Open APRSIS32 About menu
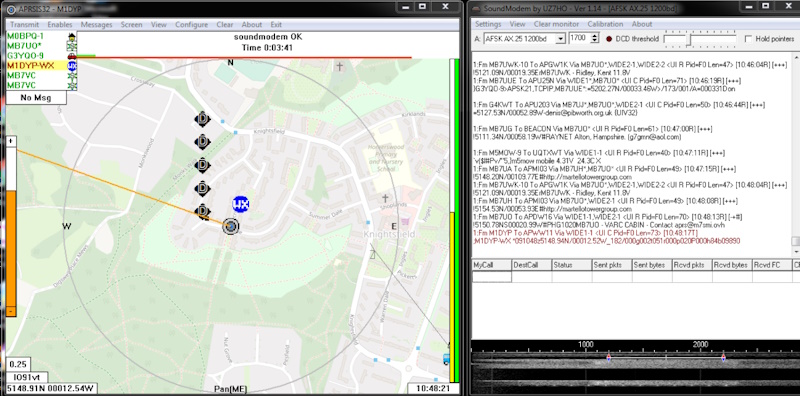 (252, 24)
